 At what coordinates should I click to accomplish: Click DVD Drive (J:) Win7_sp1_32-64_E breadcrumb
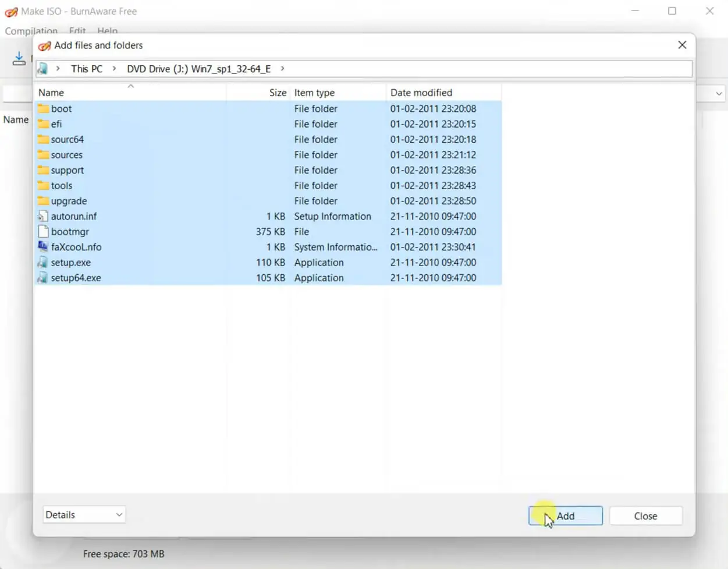pyautogui.click(x=199, y=69)
